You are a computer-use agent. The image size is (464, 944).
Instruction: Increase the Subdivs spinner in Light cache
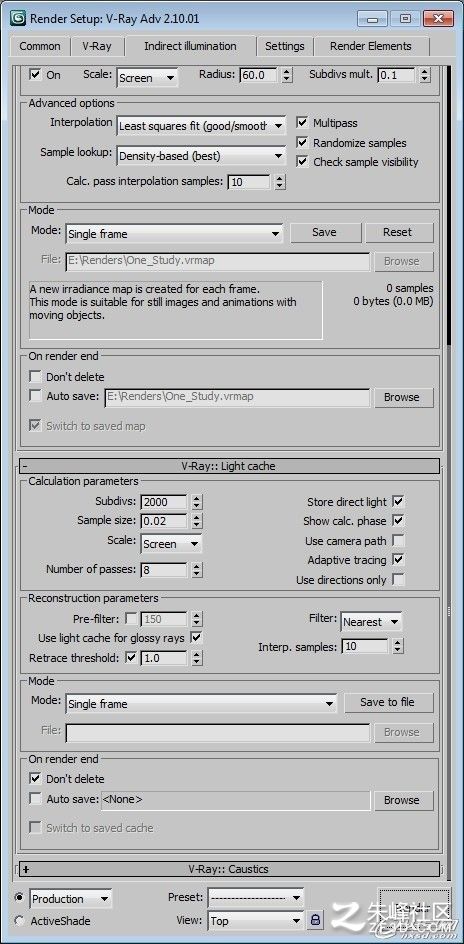(x=197, y=498)
